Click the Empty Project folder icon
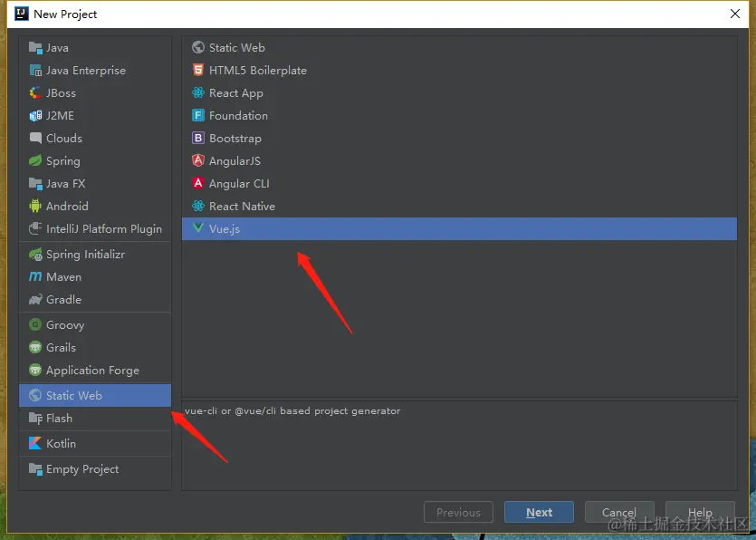The image size is (756, 540). click(35, 469)
